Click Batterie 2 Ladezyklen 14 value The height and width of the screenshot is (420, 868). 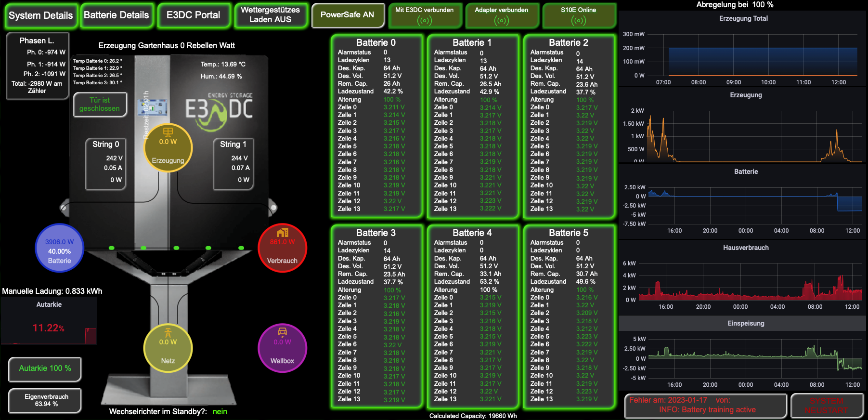580,61
